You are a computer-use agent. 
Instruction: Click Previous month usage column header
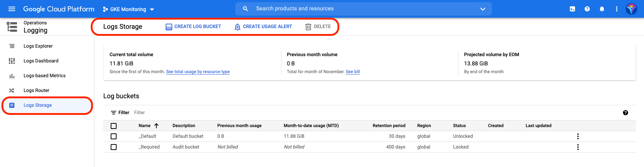coord(239,126)
